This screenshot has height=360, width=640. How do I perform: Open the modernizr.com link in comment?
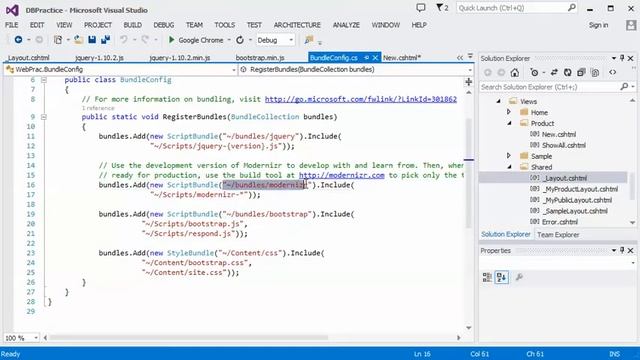[x=342, y=175]
